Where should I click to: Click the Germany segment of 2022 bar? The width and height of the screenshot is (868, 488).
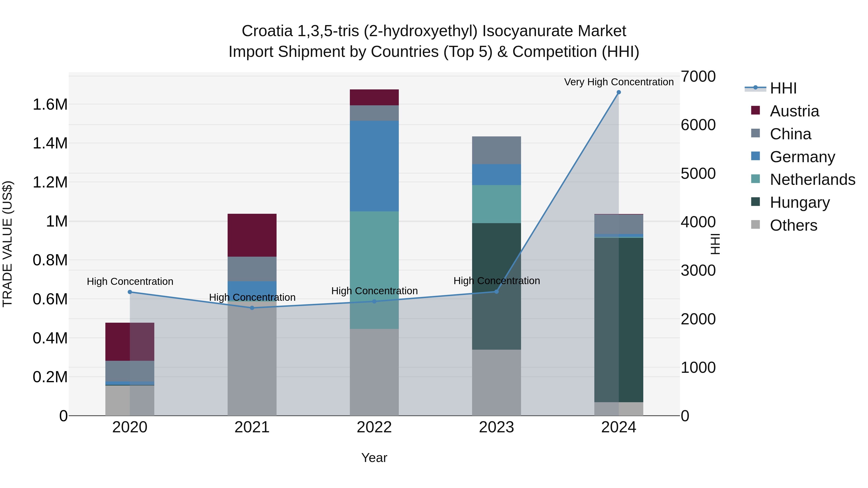pos(374,166)
